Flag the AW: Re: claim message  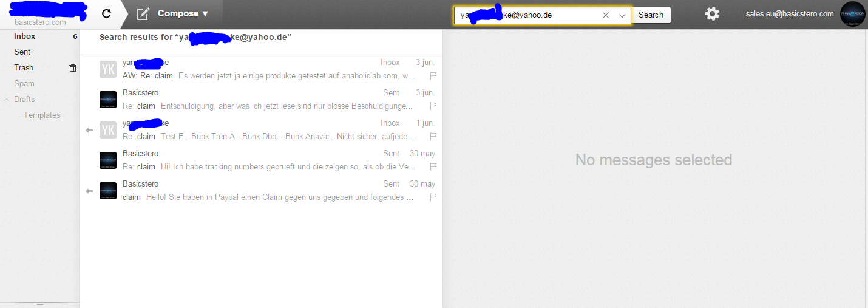[433, 76]
